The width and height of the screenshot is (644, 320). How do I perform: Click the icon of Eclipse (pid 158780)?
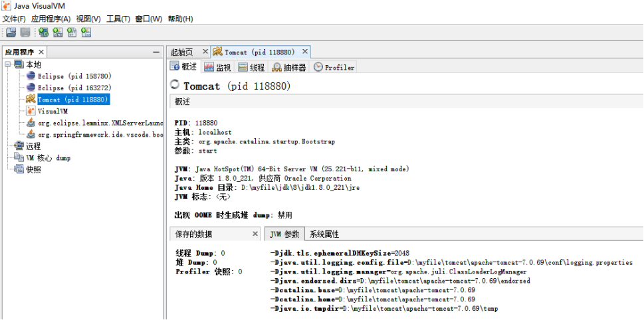[x=31, y=76]
